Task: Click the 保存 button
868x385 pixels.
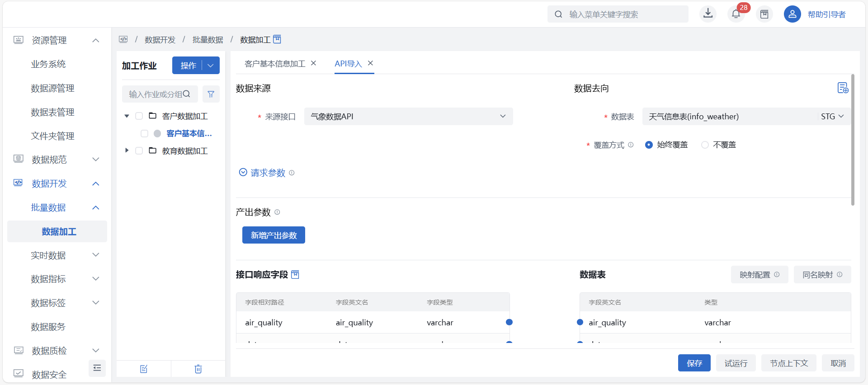Action: (x=694, y=363)
